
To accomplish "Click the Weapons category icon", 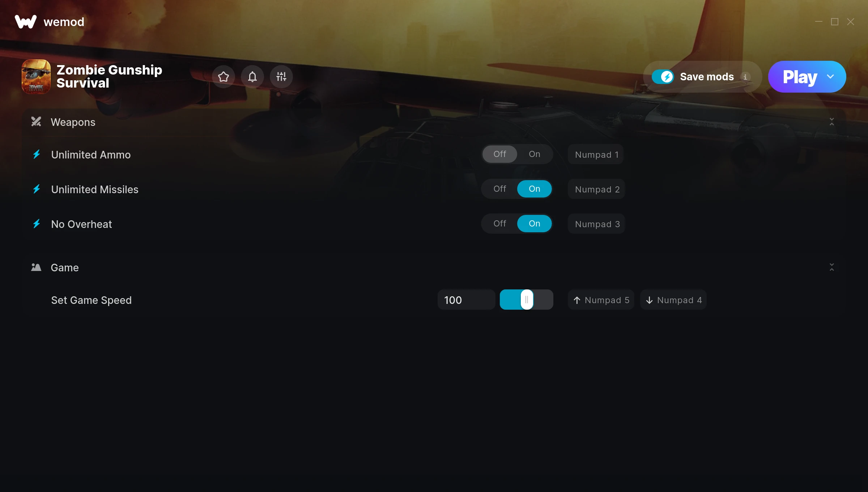I will [x=37, y=122].
